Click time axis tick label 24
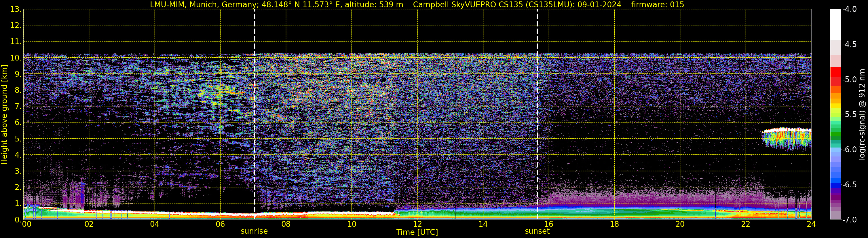The image size is (868, 238). [x=811, y=224]
